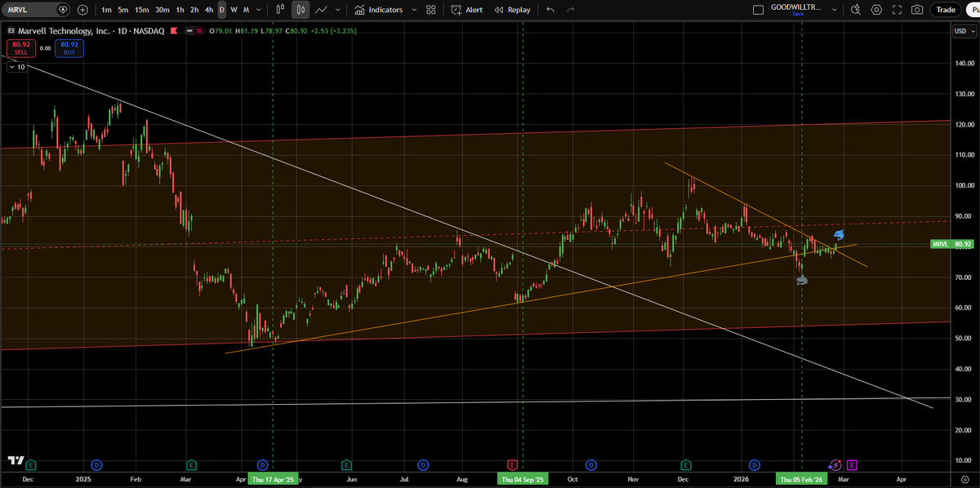The width and height of the screenshot is (980, 488).
Task: Open quick search magnifier icon
Action: [855, 10]
